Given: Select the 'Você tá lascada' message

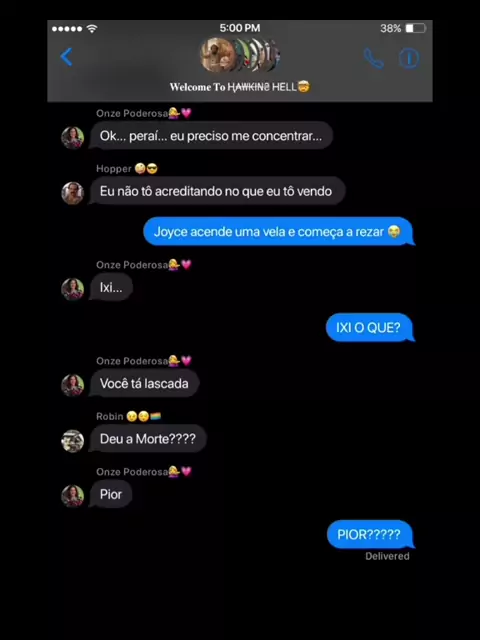Looking at the screenshot, I should [144, 383].
